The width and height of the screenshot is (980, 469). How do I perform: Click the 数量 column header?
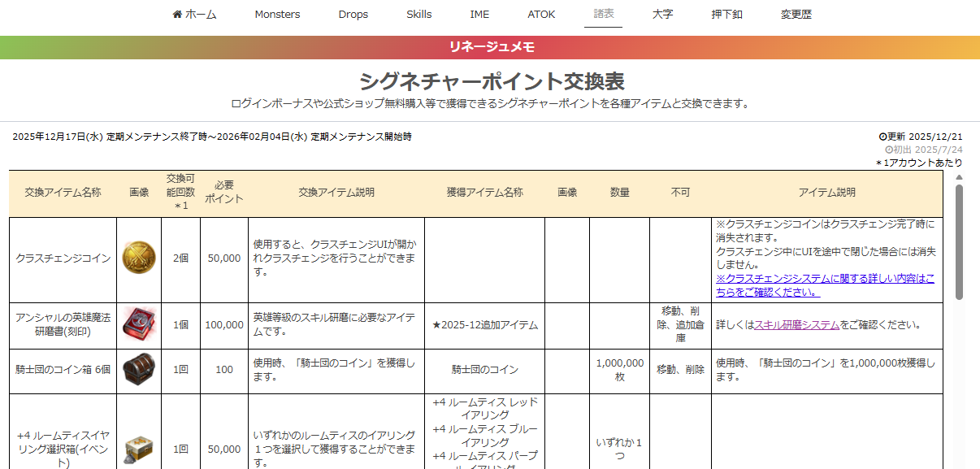pyautogui.click(x=619, y=193)
